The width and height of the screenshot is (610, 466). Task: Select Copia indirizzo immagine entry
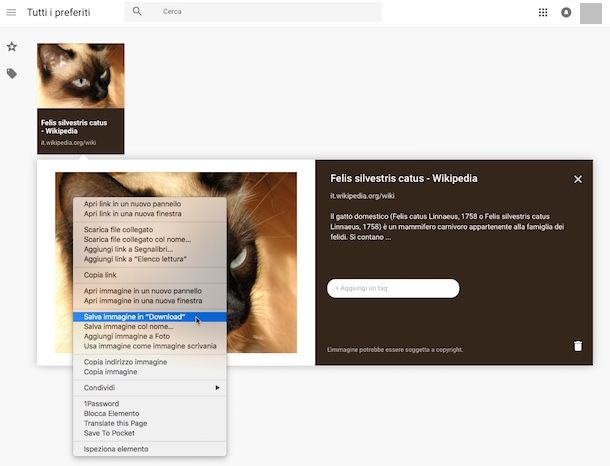tap(125, 361)
